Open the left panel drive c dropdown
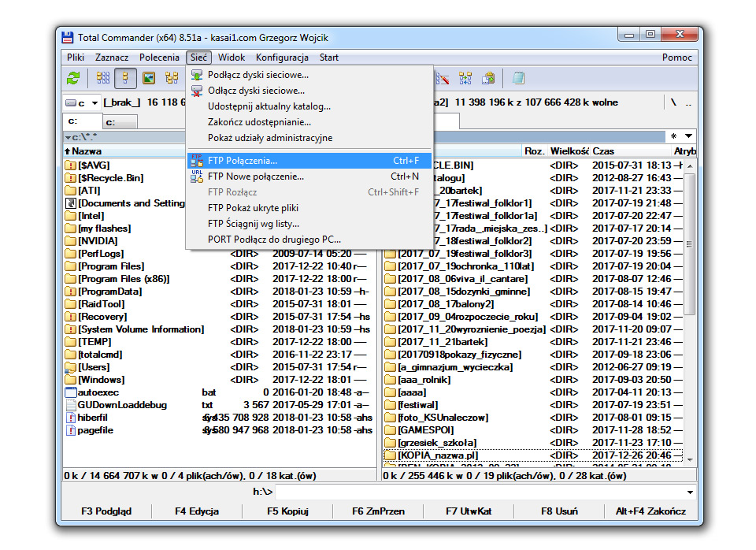This screenshot has width=756, height=550. click(x=82, y=102)
